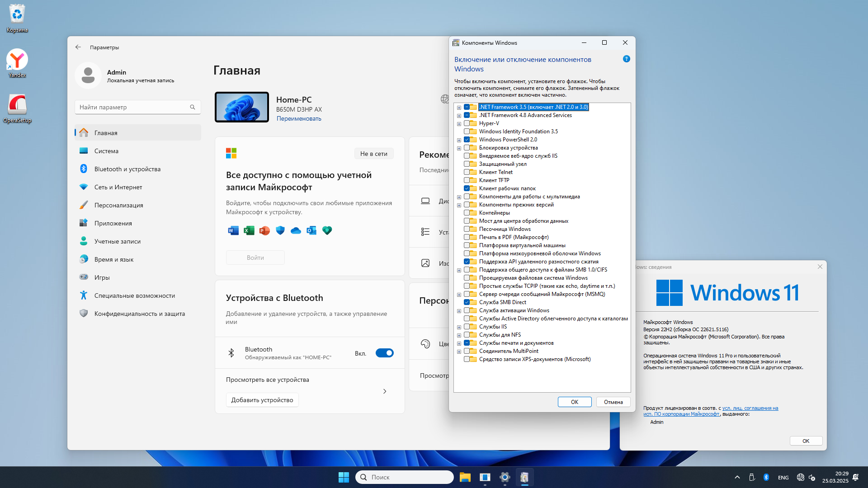Go to the Персонализация settings section

118,205
